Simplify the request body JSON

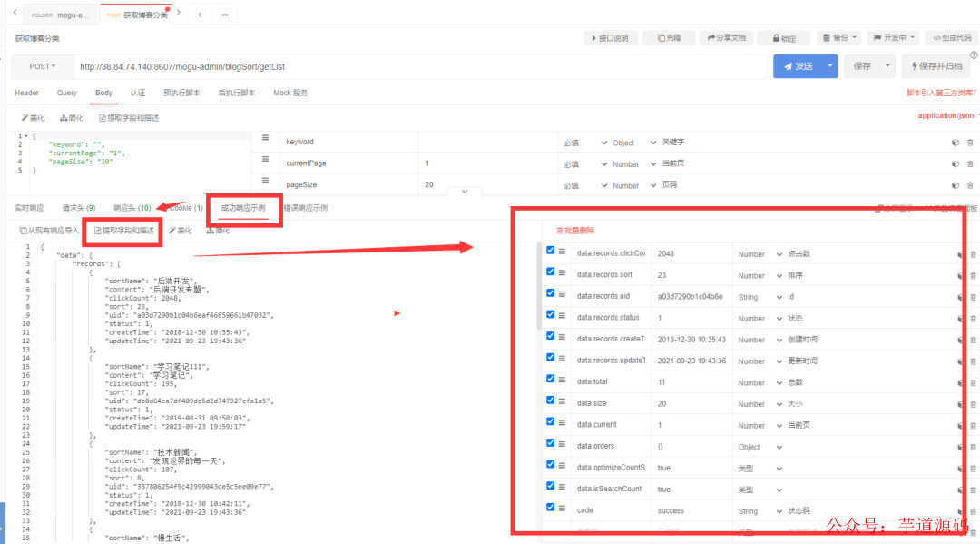click(x=72, y=117)
